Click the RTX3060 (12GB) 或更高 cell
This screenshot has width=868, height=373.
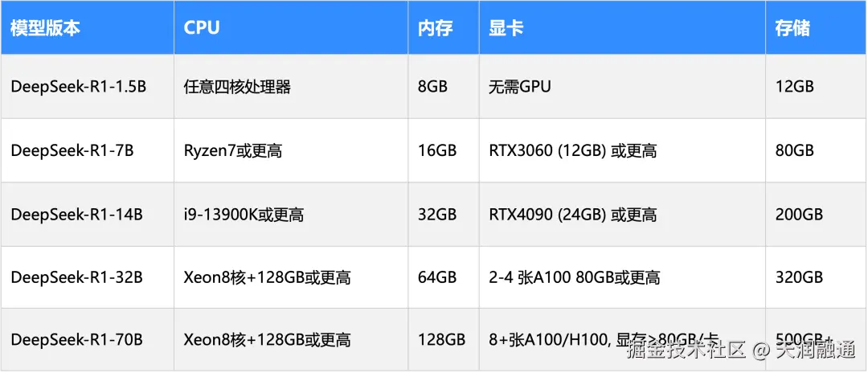point(623,150)
